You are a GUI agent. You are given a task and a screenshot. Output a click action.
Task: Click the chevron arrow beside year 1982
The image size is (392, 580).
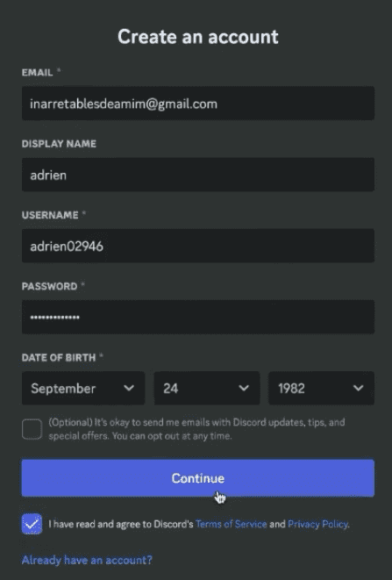[x=358, y=388]
